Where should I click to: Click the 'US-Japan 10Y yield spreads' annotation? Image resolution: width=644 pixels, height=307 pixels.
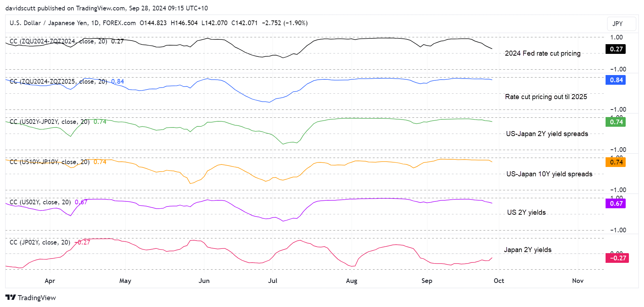click(549, 174)
